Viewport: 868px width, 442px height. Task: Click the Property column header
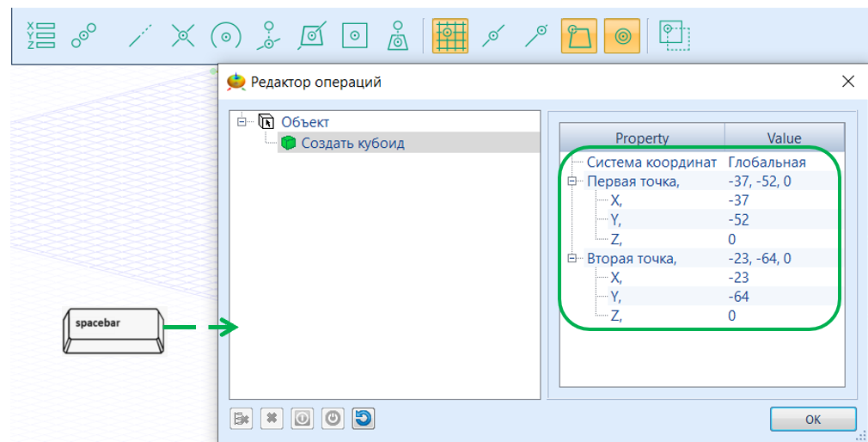coord(641,138)
